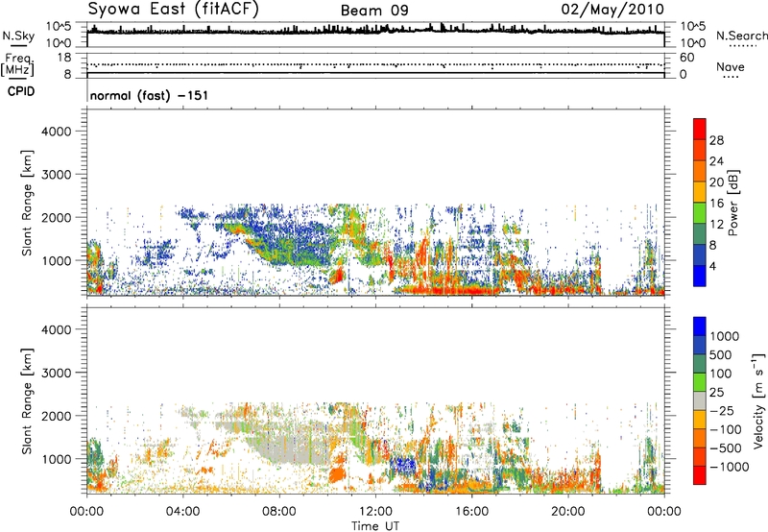768x532 pixels.
Task: Click the 'Velocity [m s-1]' colorbar title
Action: (758, 400)
